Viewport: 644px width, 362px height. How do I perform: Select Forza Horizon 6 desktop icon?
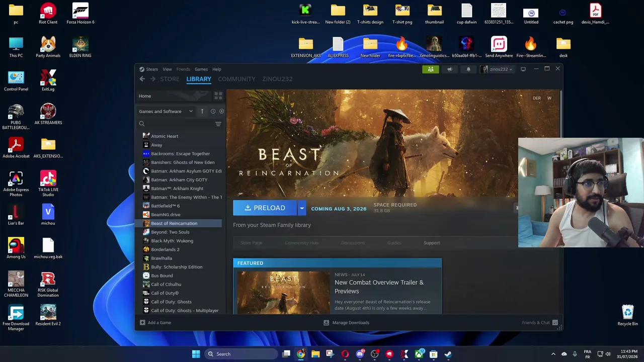tap(80, 14)
